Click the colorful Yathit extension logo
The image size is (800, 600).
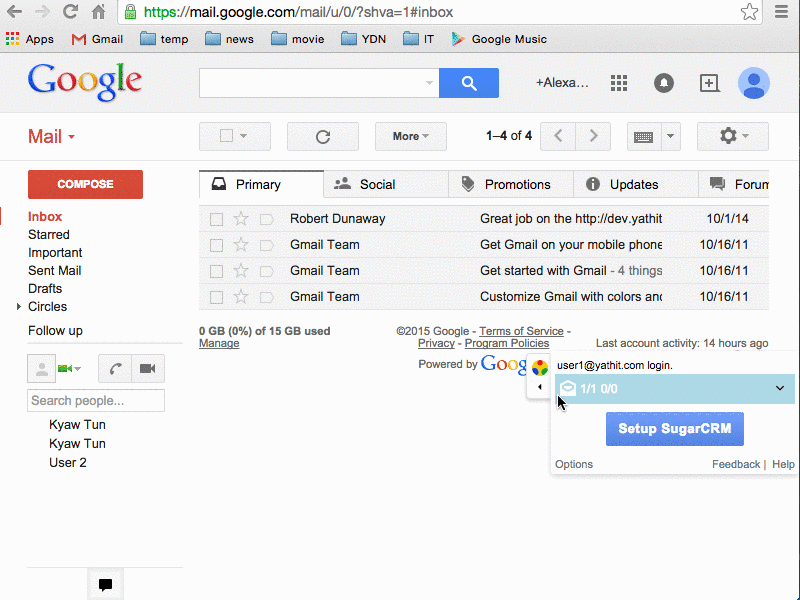click(x=539, y=367)
